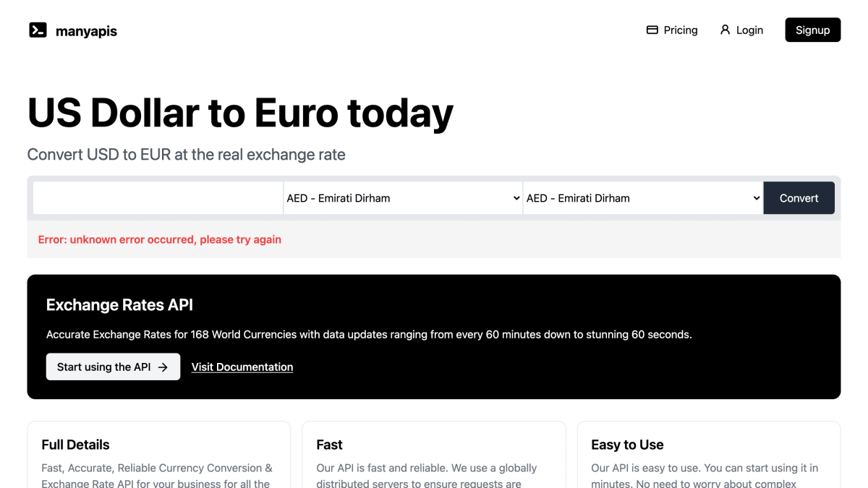
Task: Click the manyapis brand name text
Action: (x=86, y=31)
